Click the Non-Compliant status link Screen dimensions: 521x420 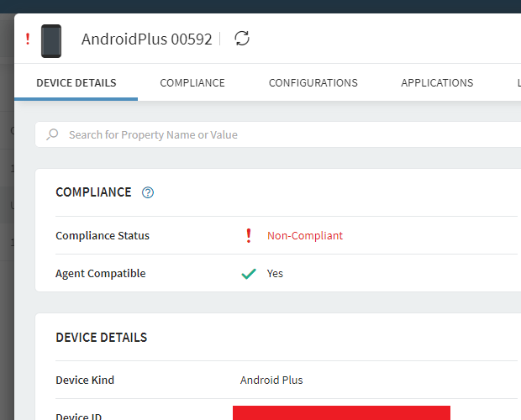305,235
